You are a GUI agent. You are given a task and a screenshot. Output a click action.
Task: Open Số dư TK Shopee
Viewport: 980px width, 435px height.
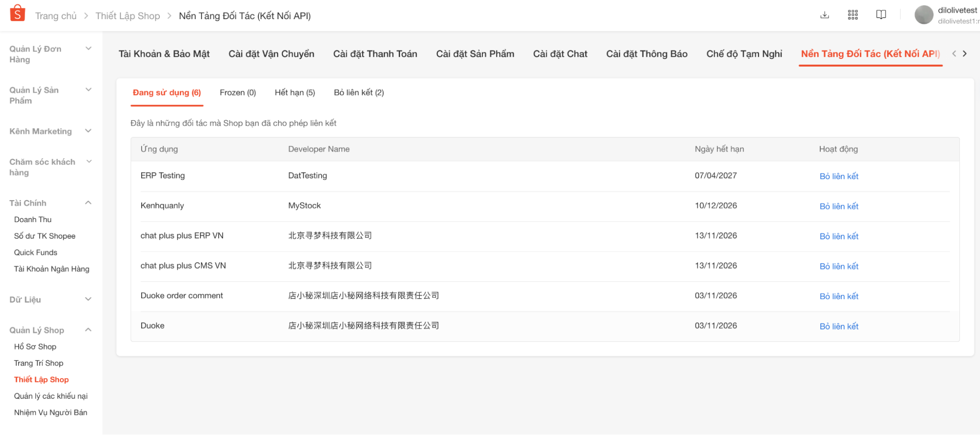[45, 236]
